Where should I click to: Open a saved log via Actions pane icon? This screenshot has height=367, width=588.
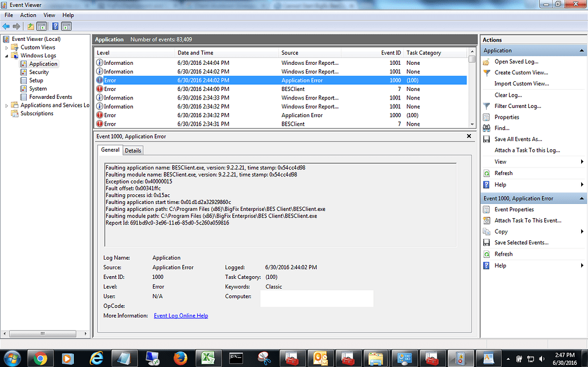(x=516, y=61)
